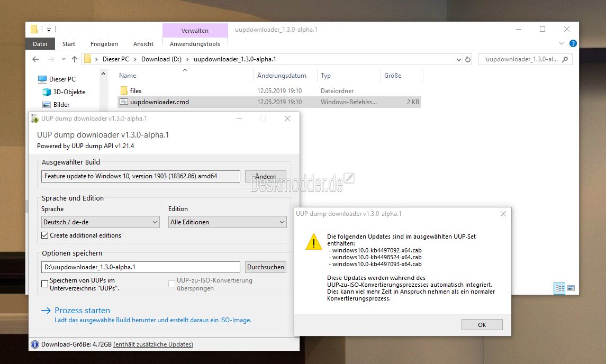
Task: Open the Ansicht ribbon tab
Action: (x=143, y=44)
